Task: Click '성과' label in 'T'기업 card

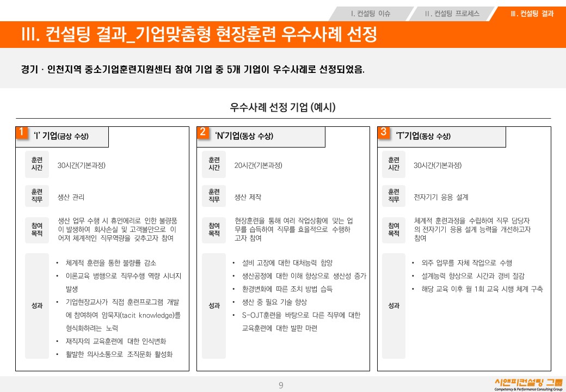Action: (394, 306)
